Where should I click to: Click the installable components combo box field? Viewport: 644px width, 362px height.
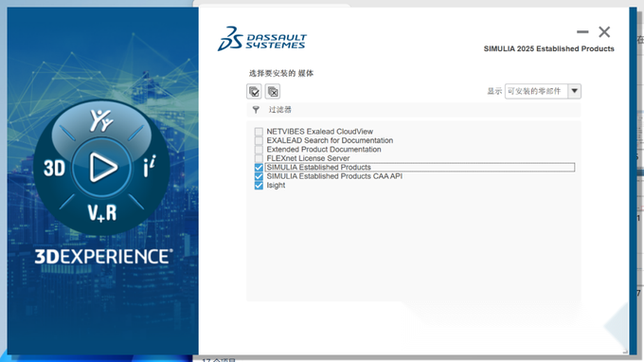tap(536, 91)
